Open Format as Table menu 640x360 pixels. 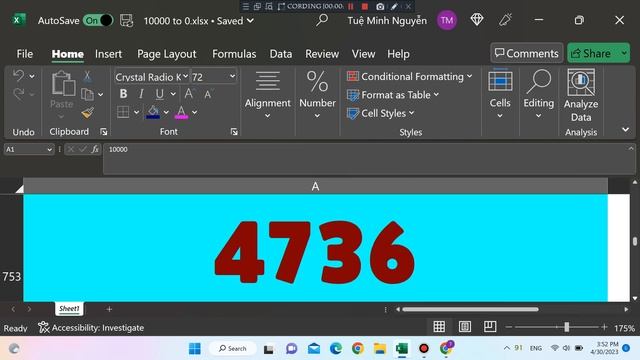pyautogui.click(x=393, y=95)
